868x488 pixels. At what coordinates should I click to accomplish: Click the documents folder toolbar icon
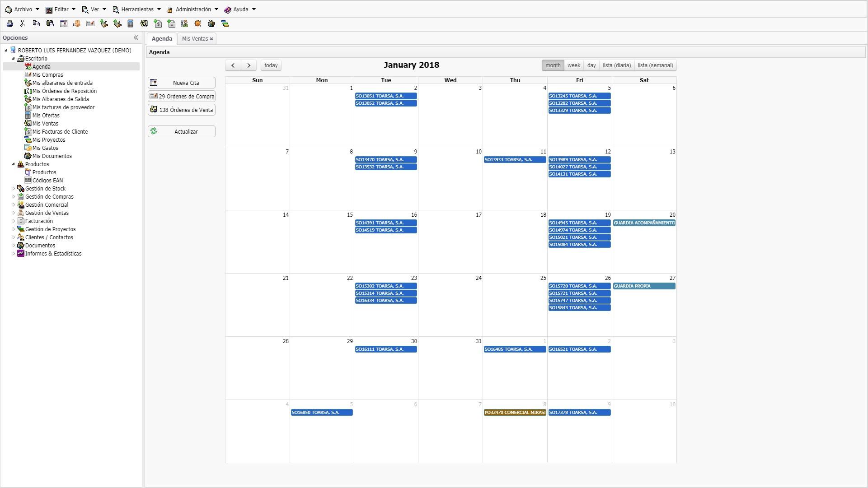[x=211, y=24]
